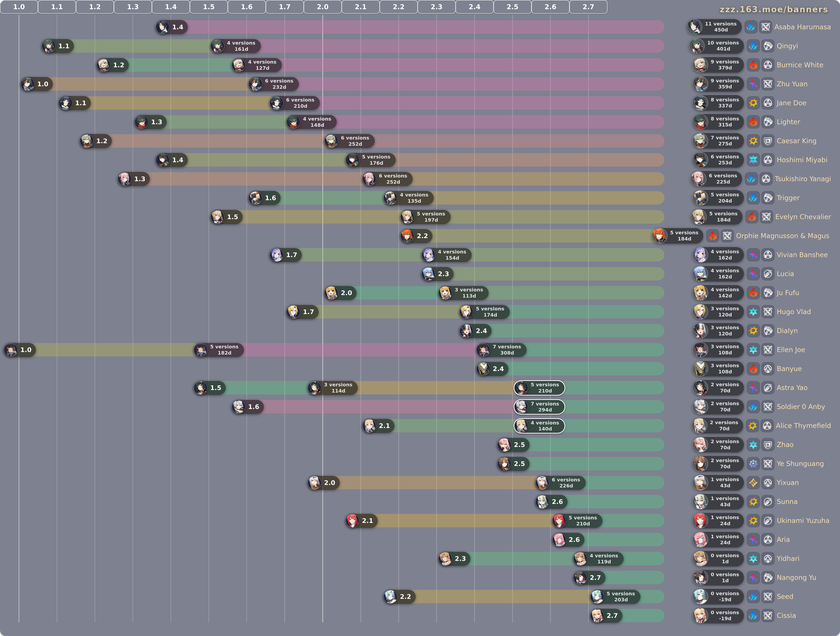Click Alice Thymefield's '4 versions 140d' marker
Screen dimensions: 840x636
point(539,426)
